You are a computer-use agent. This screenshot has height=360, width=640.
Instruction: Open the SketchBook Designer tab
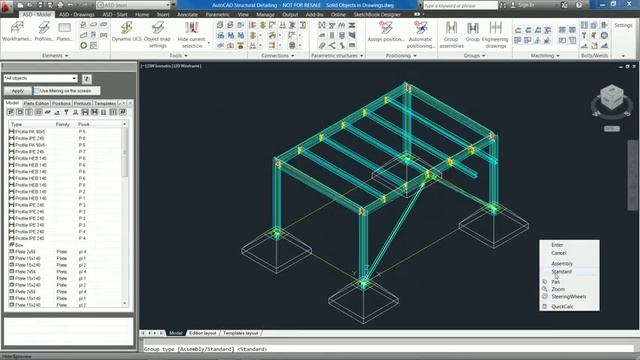pos(377,14)
